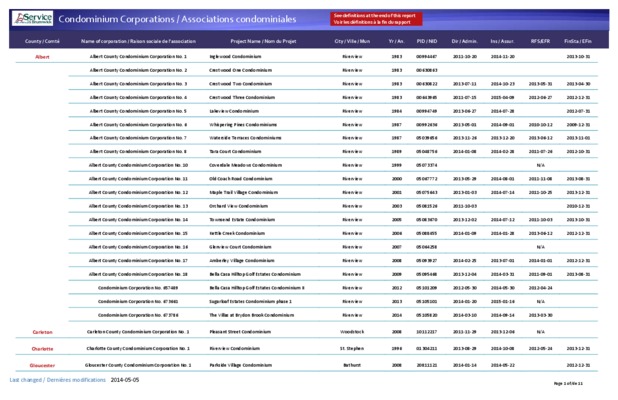Click the 'Tara Court Condominium' project name
The height and width of the screenshot is (400, 618).
tap(235, 151)
